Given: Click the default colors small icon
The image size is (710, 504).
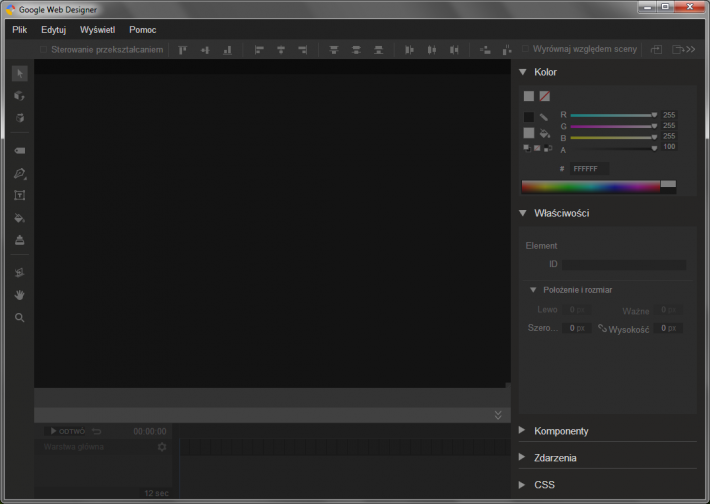Looking at the screenshot, I should point(527,148).
